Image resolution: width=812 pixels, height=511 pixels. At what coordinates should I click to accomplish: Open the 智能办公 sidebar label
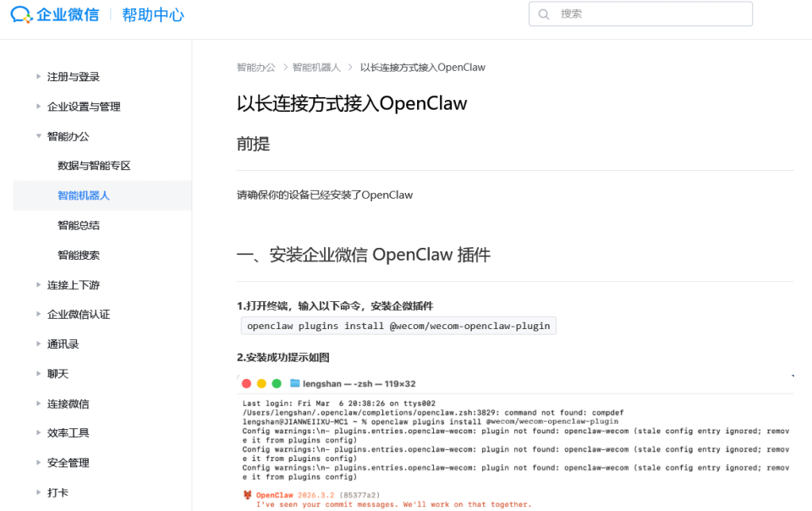click(x=68, y=136)
